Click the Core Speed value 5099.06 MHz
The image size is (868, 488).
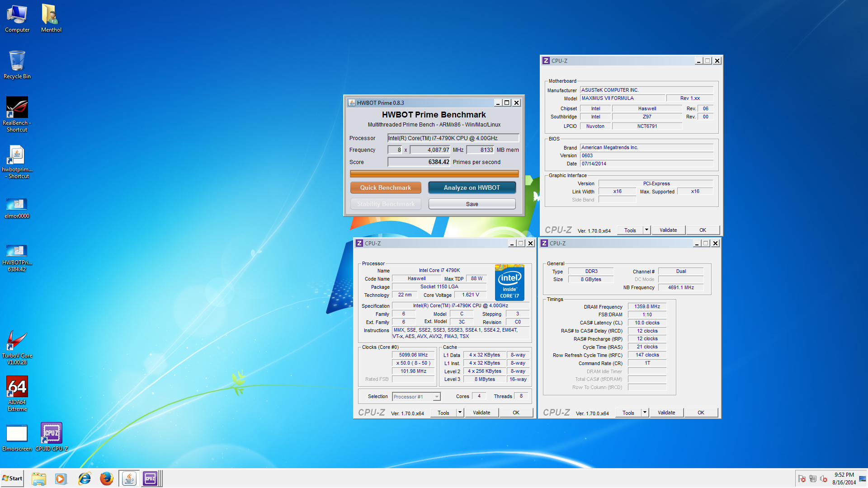(x=413, y=355)
